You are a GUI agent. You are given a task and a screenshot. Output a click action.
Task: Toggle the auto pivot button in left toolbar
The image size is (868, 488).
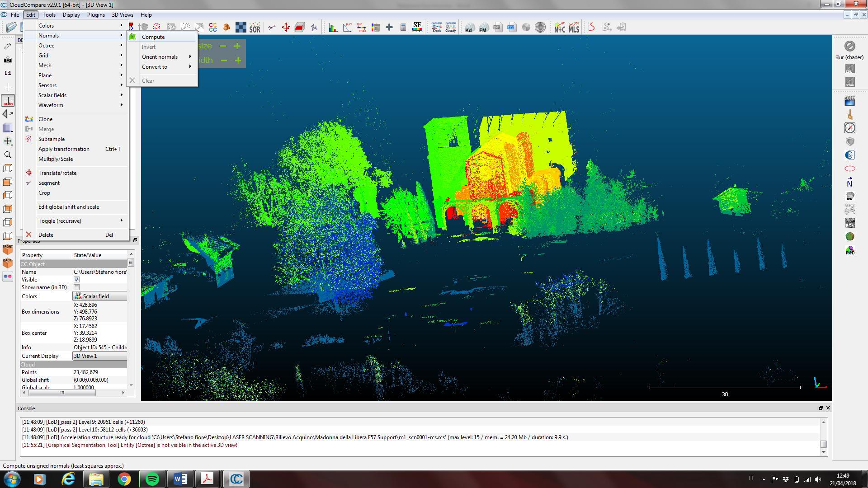tap(8, 100)
